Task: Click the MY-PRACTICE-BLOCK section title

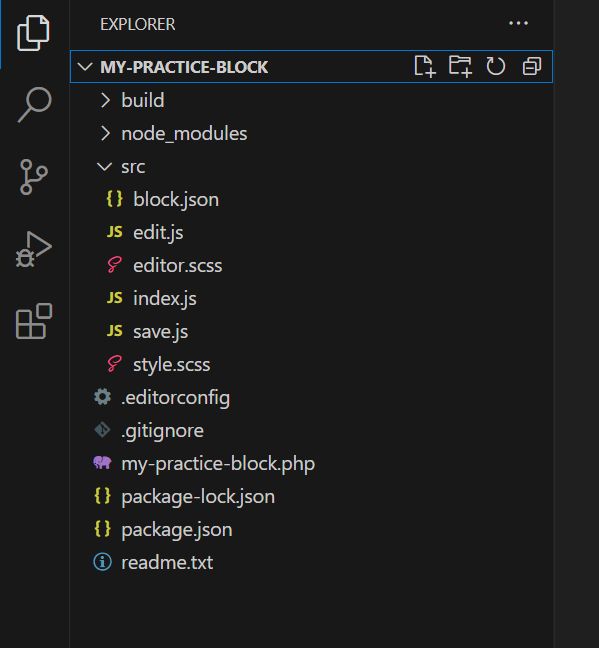Action: coord(184,67)
